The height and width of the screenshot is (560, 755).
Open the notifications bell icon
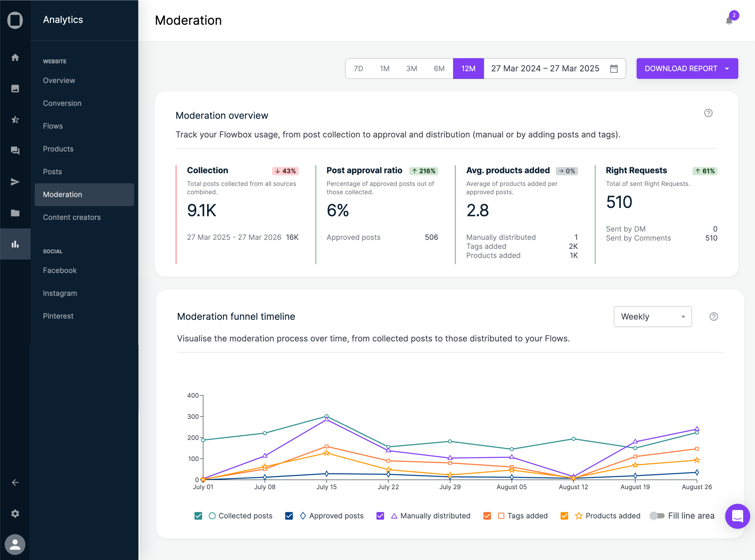tap(729, 20)
